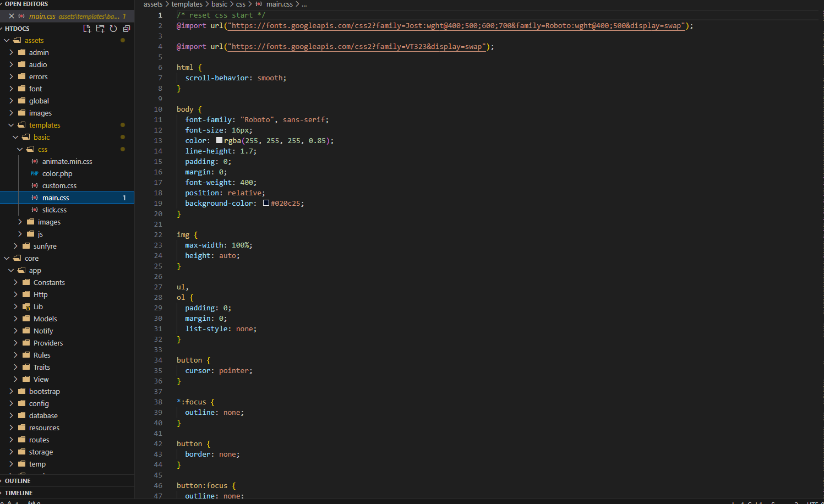Open custom.css file
Image resolution: width=824 pixels, height=504 pixels.
click(67, 185)
